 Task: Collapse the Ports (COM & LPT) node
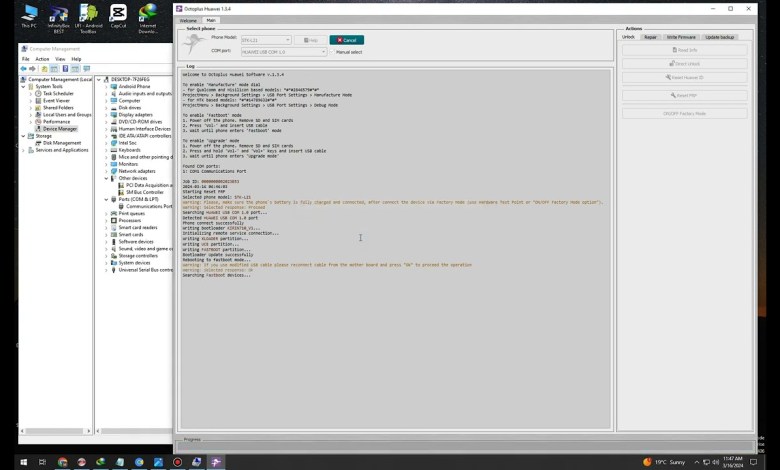tap(107, 199)
